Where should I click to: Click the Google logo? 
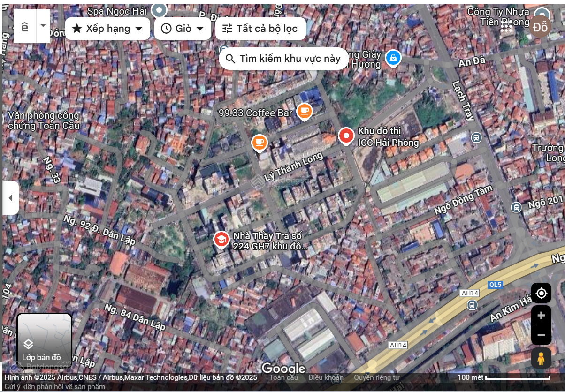pos(283,369)
